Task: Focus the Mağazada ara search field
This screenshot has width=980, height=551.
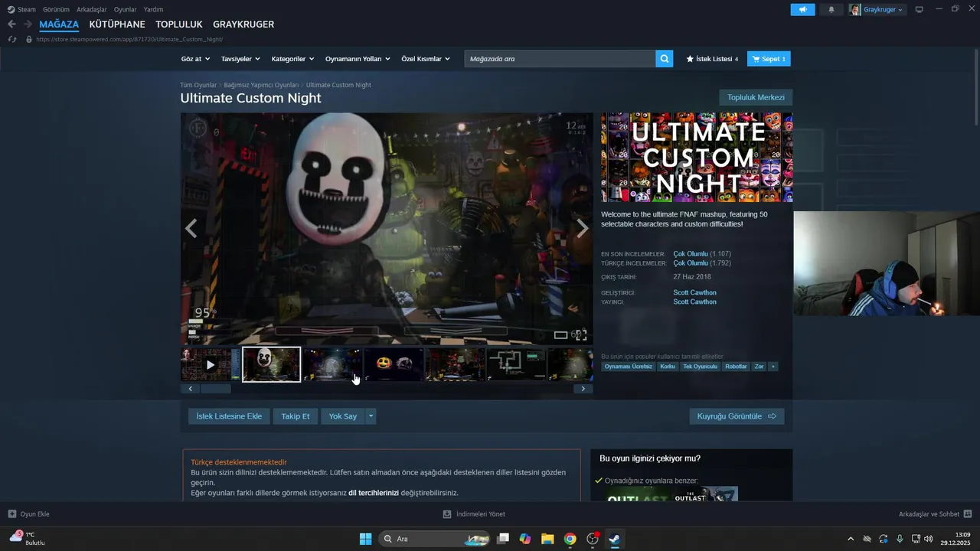Action: tap(560, 59)
